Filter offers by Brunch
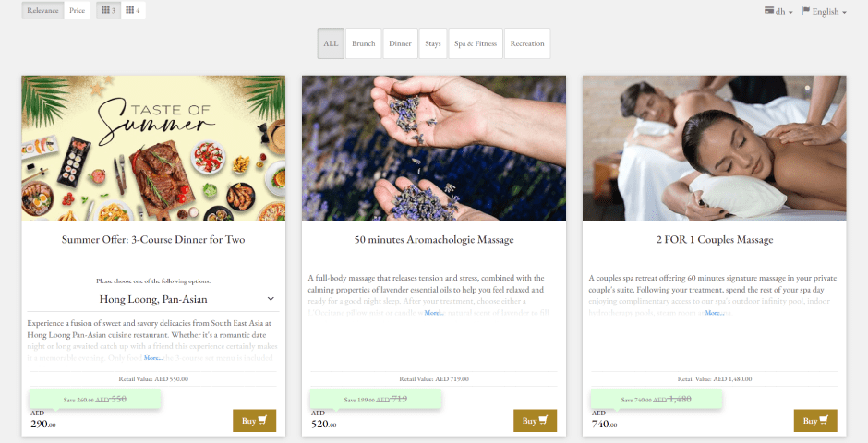Image resolution: width=868 pixels, height=443 pixels. coord(364,43)
